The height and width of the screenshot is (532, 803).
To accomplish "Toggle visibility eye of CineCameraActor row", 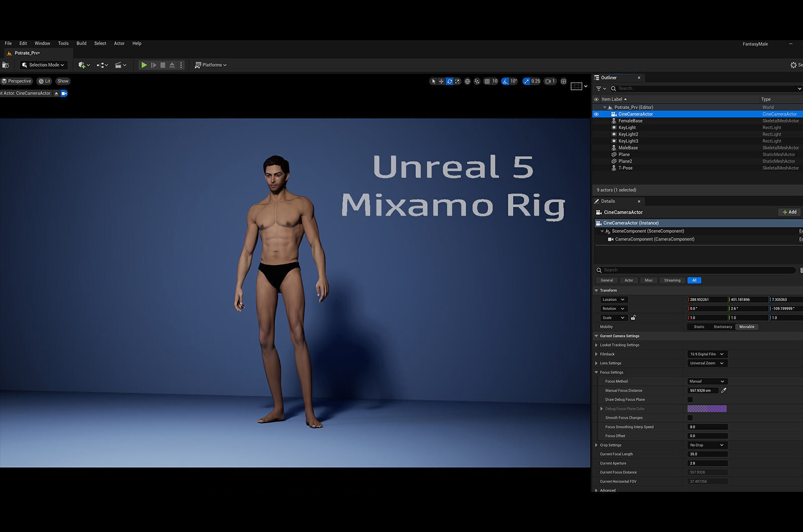I will point(596,114).
